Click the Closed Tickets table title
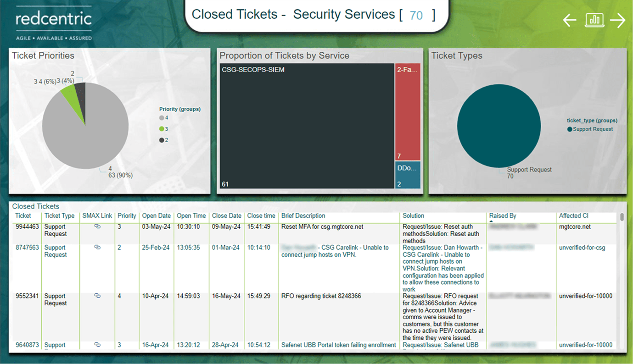633x364 pixels. [36, 206]
